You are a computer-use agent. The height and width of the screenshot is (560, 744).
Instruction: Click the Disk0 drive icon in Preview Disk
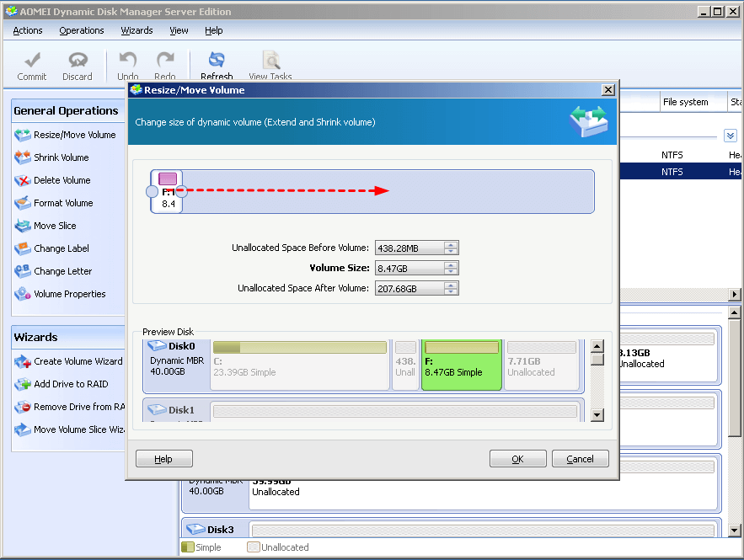click(157, 345)
